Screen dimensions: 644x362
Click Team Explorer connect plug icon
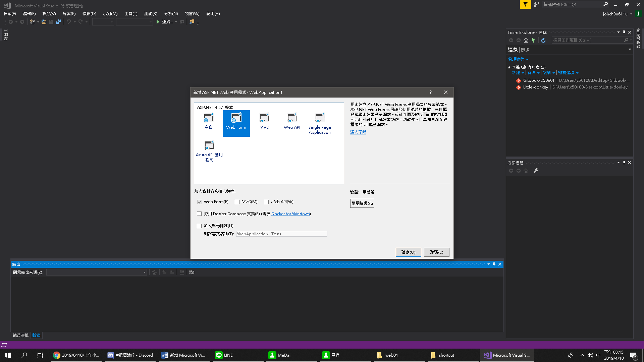533,40
